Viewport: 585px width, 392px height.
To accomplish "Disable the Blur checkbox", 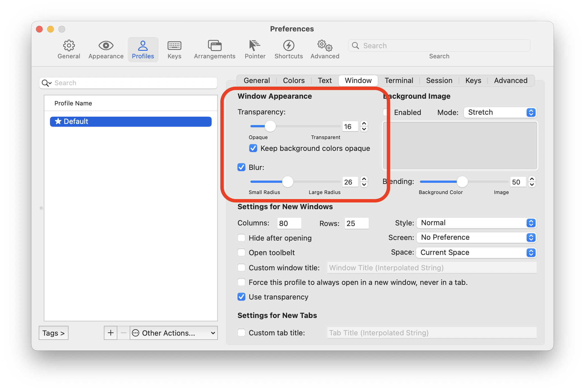I will click(x=241, y=167).
